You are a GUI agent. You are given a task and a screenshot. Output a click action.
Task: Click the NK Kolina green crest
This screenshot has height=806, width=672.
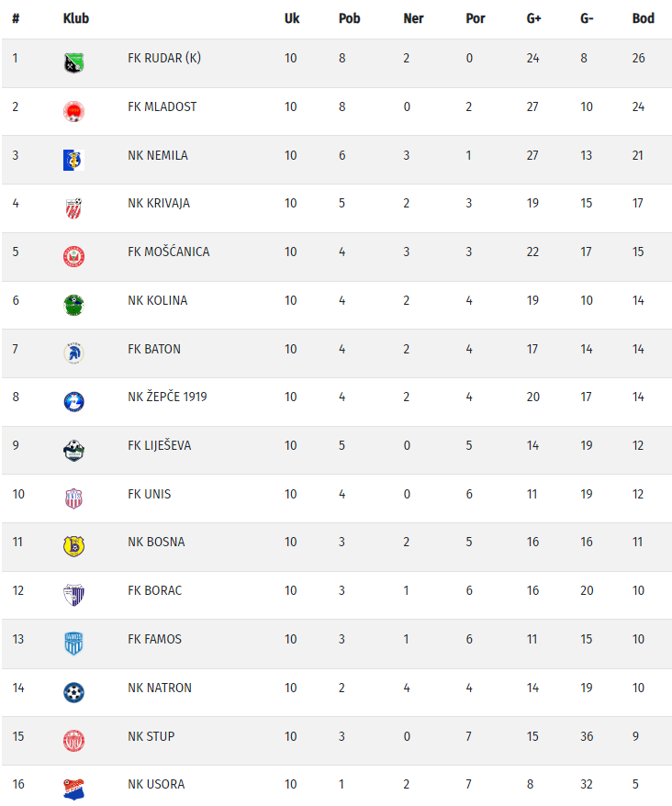pyautogui.click(x=73, y=305)
